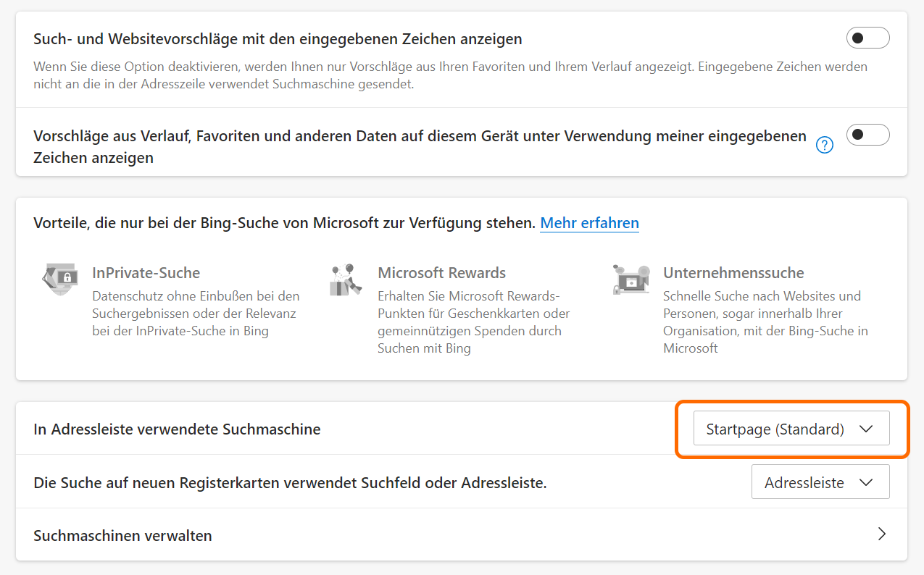The image size is (924, 575).
Task: Click the 'In Adressleiste verwendete Suchmaschine' label
Action: pyautogui.click(x=177, y=429)
